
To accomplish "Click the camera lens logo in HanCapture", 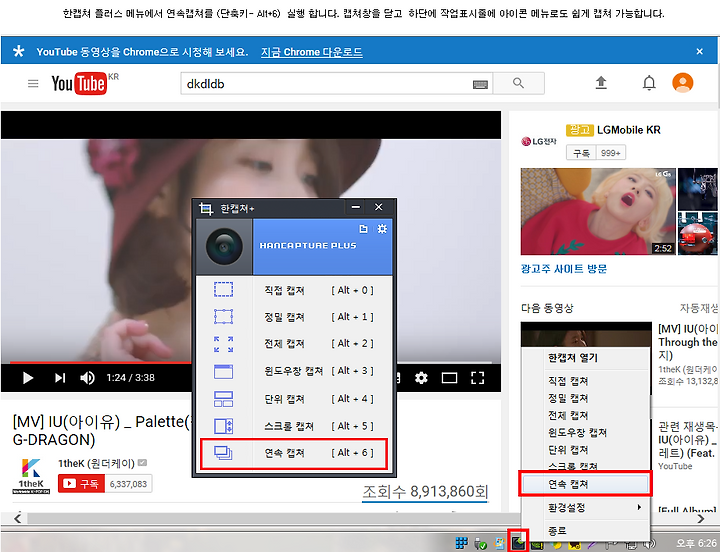I will point(224,247).
